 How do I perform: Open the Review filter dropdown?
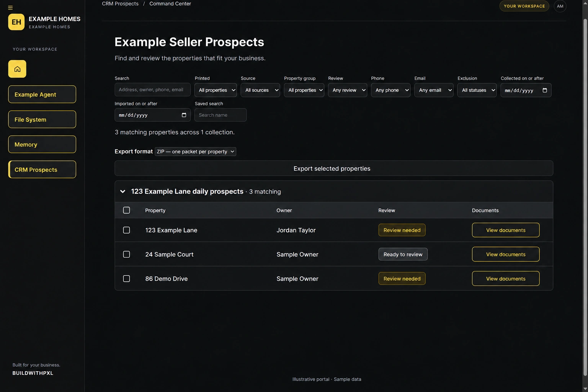(x=348, y=90)
